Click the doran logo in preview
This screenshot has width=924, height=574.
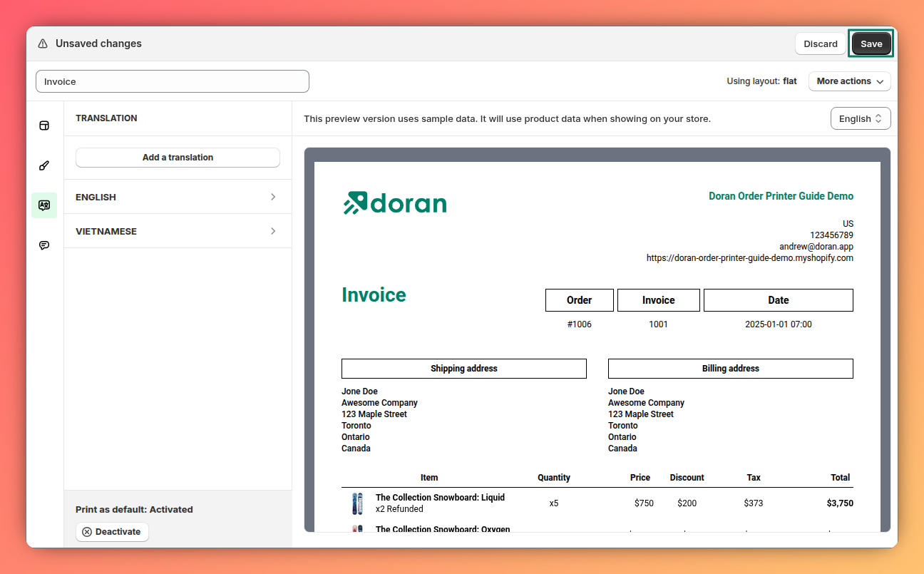(x=394, y=203)
